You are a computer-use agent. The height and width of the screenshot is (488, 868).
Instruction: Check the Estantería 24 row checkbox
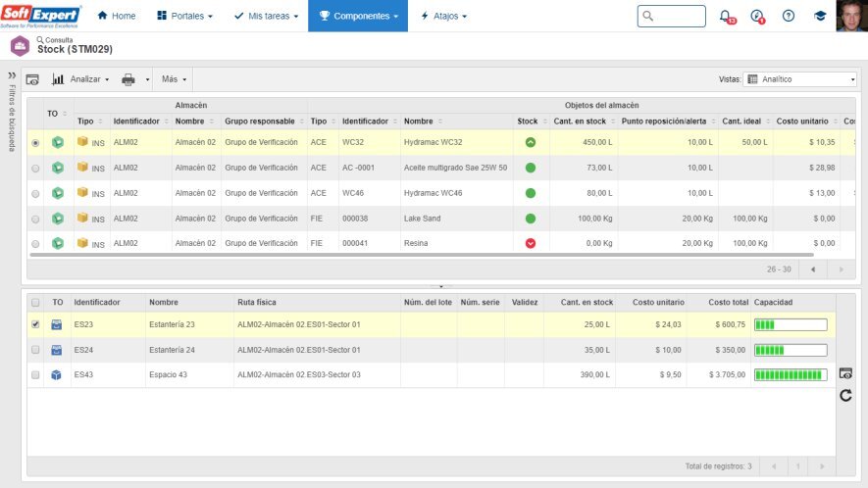[36, 349]
